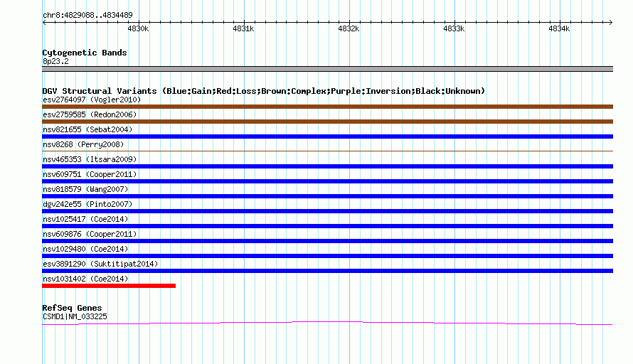Click the brown bar for esv2764097
Viewport: 633px width, 364px height.
tap(327, 107)
